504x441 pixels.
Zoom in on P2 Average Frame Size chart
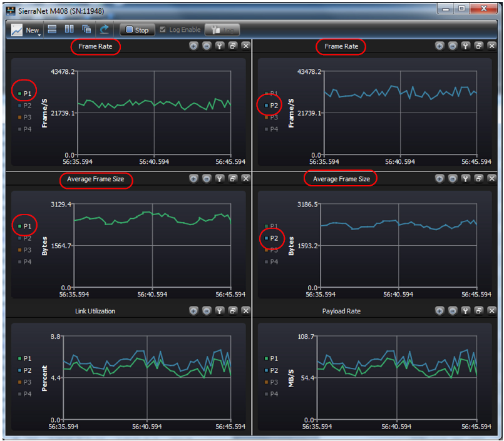pyautogui.click(x=440, y=178)
